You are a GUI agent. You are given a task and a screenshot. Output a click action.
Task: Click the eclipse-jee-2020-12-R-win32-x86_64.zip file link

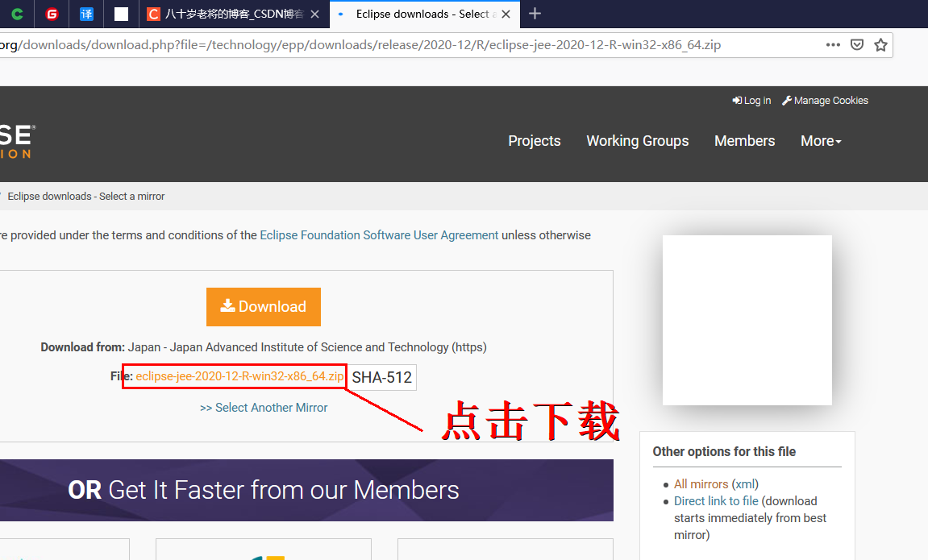click(239, 376)
